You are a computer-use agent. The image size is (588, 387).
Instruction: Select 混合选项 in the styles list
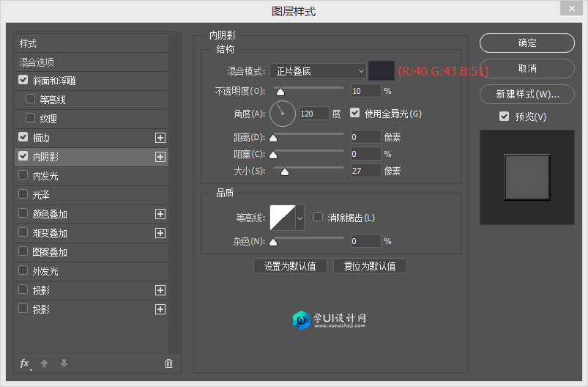(x=37, y=62)
